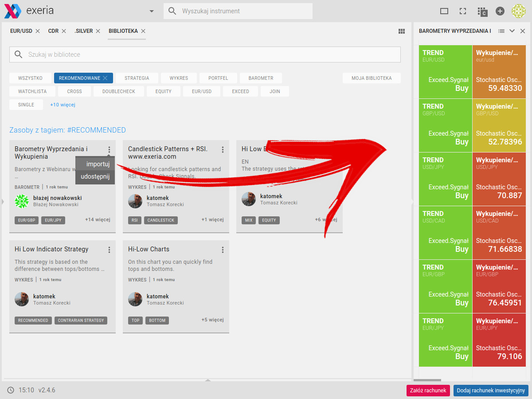Screen dimensions: 532x399
Task: Click the Szukaj w bibliotece search field
Action: (x=205, y=55)
